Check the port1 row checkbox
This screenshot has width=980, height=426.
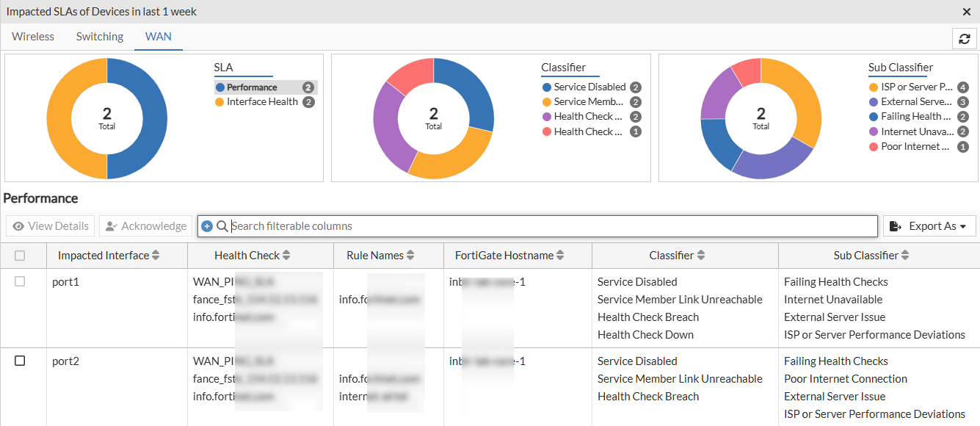pyautogui.click(x=20, y=281)
